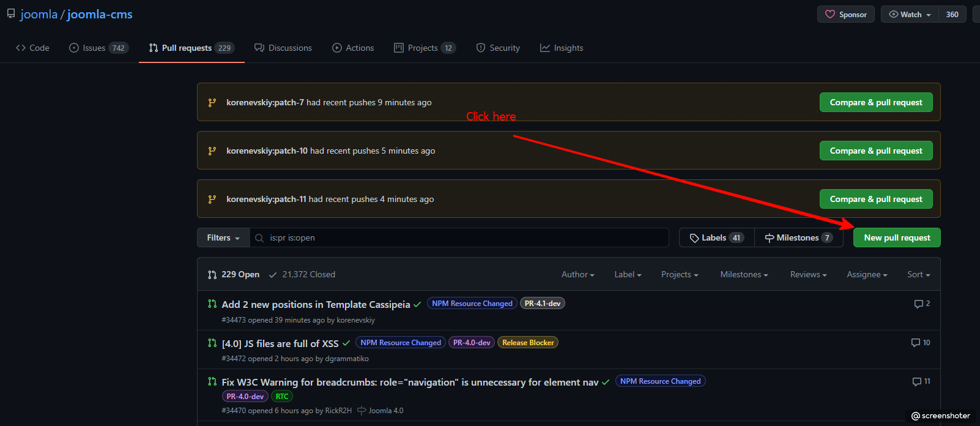Open the Sort dropdown
This screenshot has height=426, width=980.
pos(918,274)
